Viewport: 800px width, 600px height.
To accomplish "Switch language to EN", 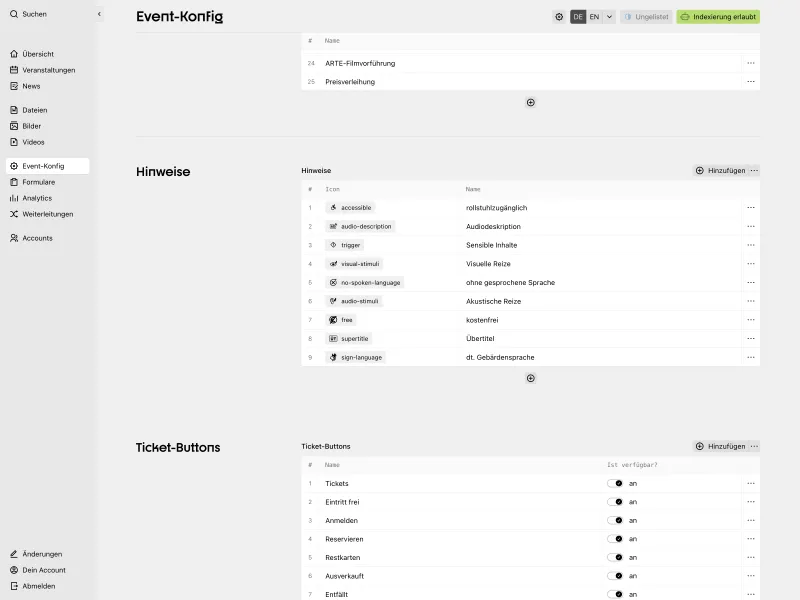I will 592,17.
